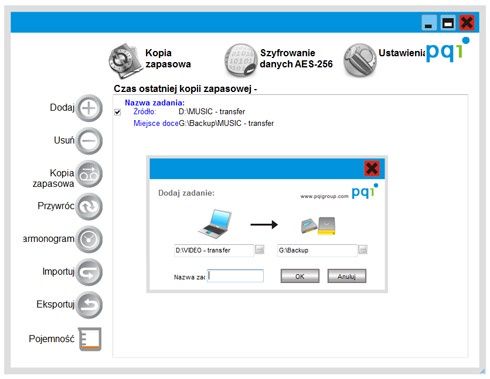Click the Dodaj sidebar label
This screenshot has width=490, height=379.
[x=62, y=108]
